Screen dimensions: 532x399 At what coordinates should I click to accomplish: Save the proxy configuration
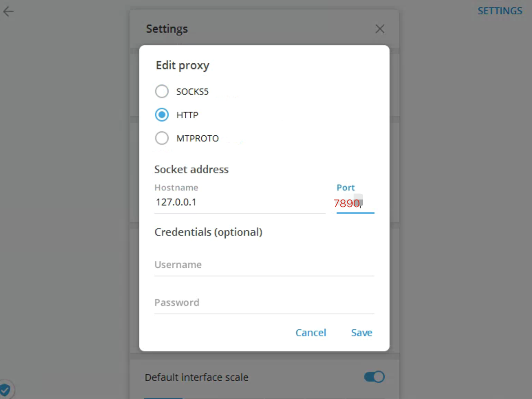pyautogui.click(x=361, y=332)
